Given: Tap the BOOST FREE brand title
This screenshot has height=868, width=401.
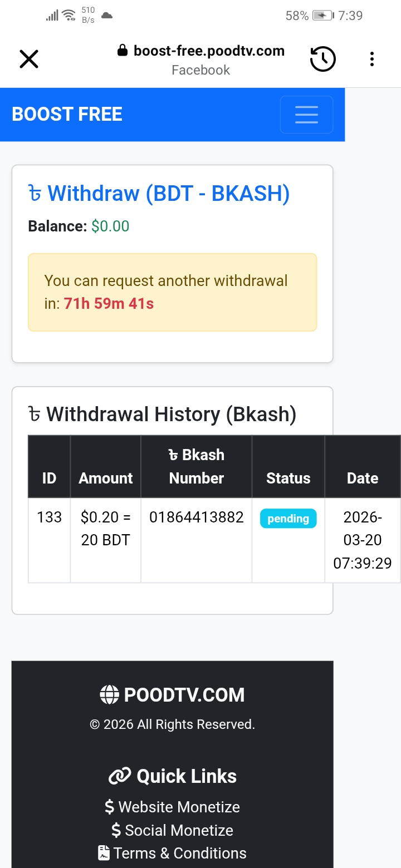Looking at the screenshot, I should 67,114.
